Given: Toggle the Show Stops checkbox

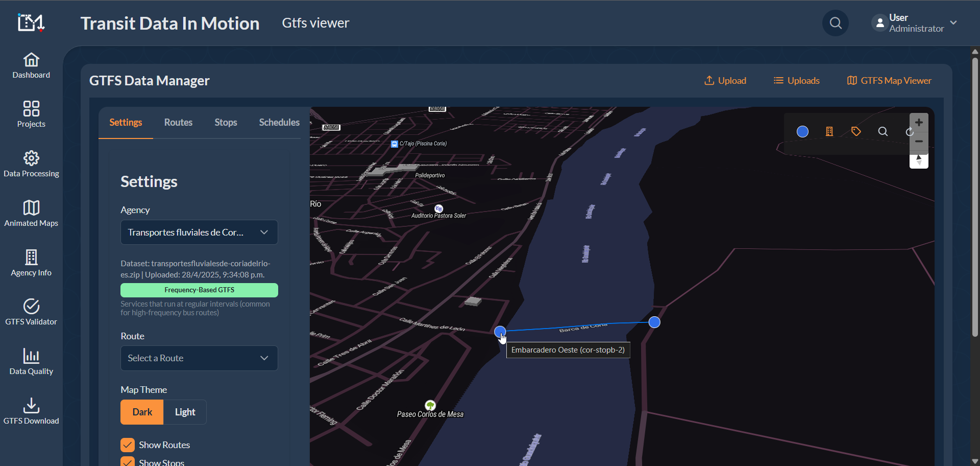Looking at the screenshot, I should (128, 461).
